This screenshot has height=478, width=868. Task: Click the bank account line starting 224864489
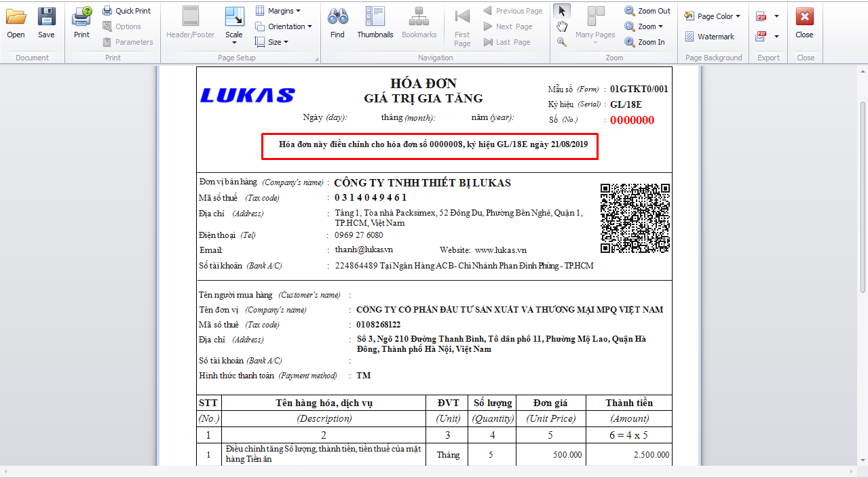point(464,266)
